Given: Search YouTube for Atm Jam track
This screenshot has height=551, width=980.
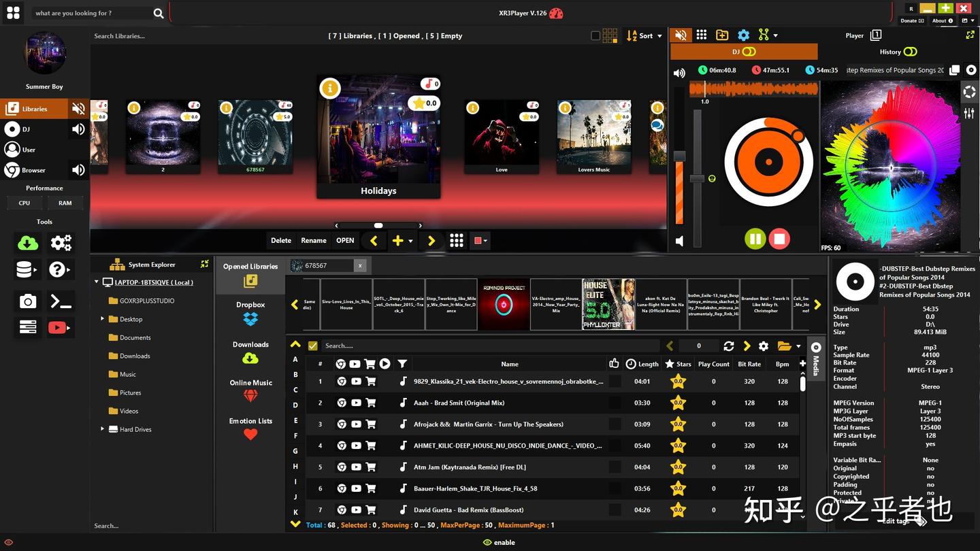Looking at the screenshot, I should 356,467.
